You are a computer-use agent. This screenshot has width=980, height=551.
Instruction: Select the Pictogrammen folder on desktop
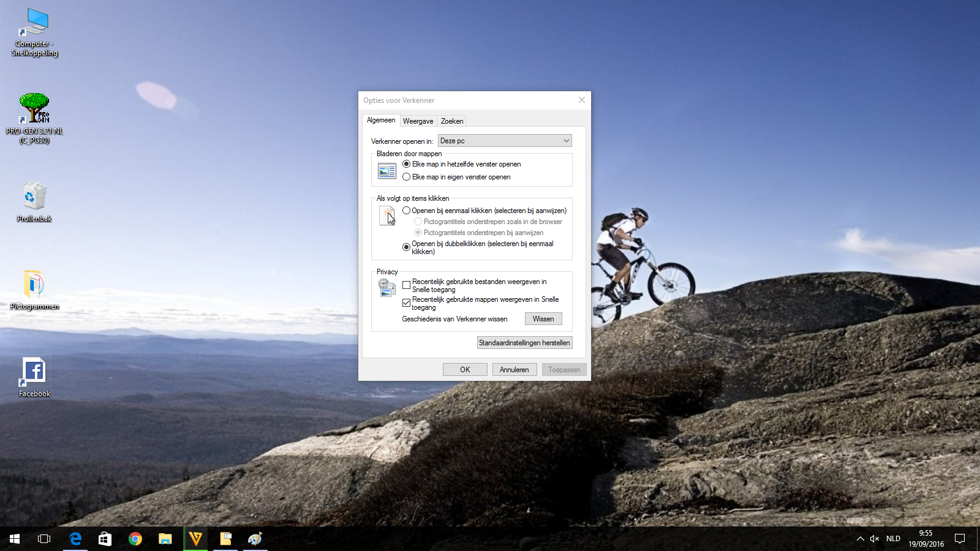click(34, 290)
